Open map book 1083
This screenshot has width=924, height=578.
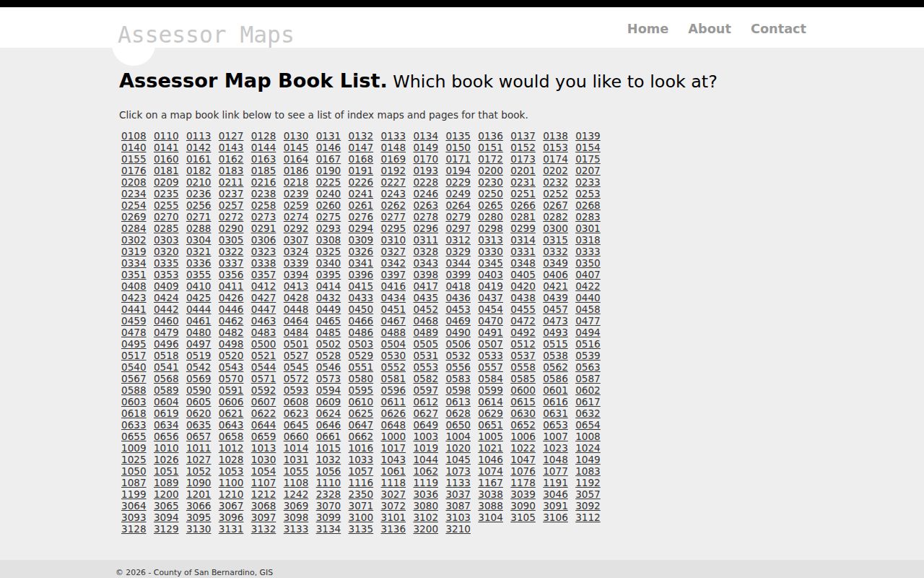[588, 471]
